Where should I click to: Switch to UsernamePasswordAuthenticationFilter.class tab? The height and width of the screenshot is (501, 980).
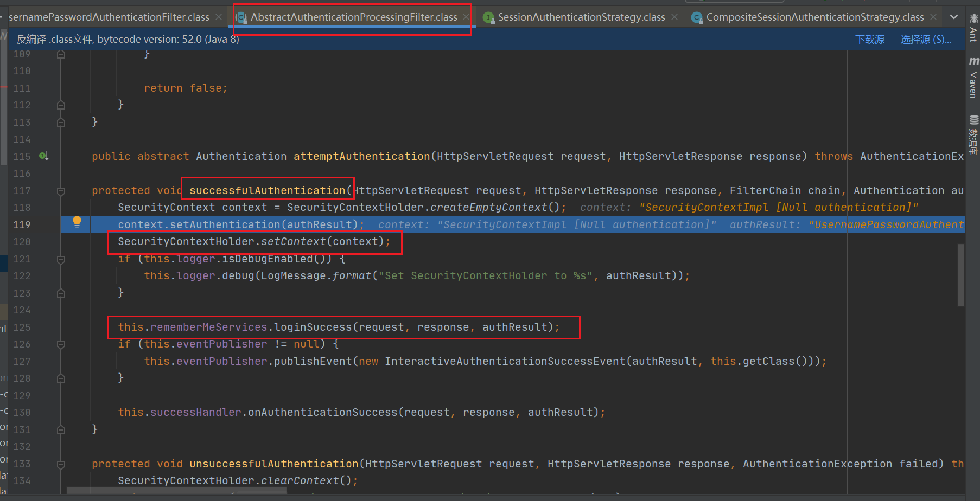109,17
